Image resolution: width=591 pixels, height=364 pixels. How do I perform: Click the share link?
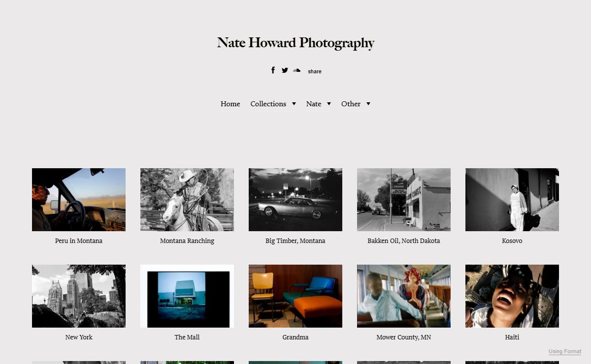(315, 71)
